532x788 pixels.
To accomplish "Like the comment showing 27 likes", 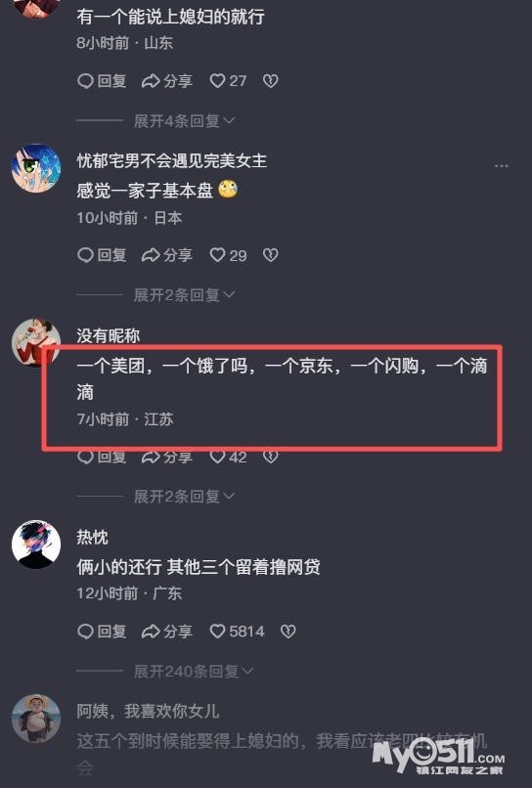I will coord(228,81).
